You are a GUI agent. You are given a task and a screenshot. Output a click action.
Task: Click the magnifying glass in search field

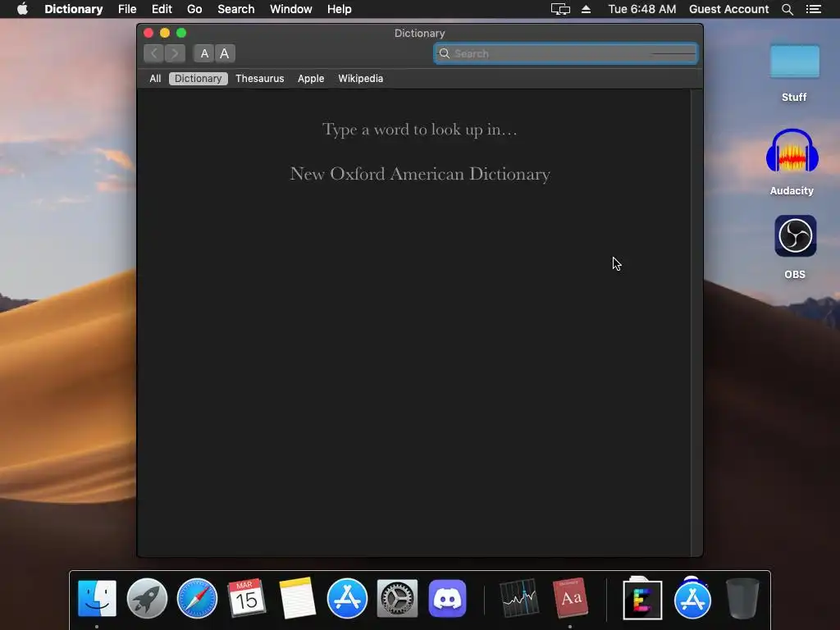click(444, 53)
